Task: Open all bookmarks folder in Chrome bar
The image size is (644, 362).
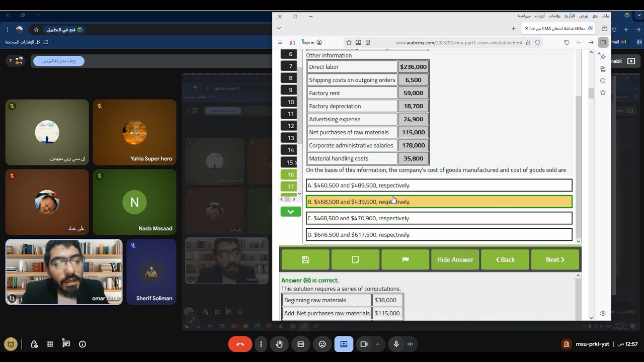Action: point(27,42)
